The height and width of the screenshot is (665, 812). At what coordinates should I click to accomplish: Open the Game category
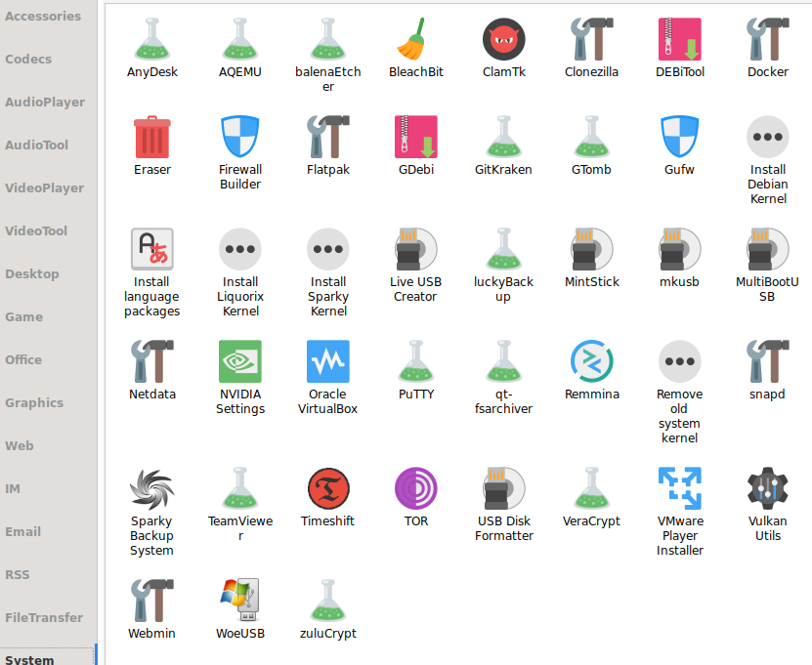24,316
